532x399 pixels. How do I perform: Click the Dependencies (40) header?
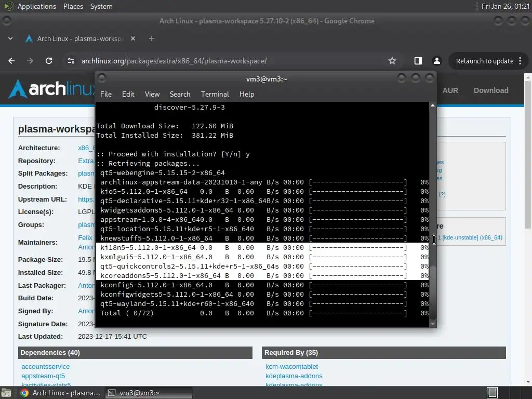pos(135,353)
